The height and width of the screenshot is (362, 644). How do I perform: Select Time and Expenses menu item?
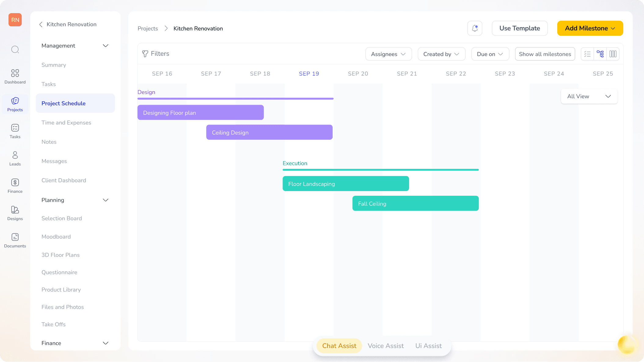click(66, 123)
